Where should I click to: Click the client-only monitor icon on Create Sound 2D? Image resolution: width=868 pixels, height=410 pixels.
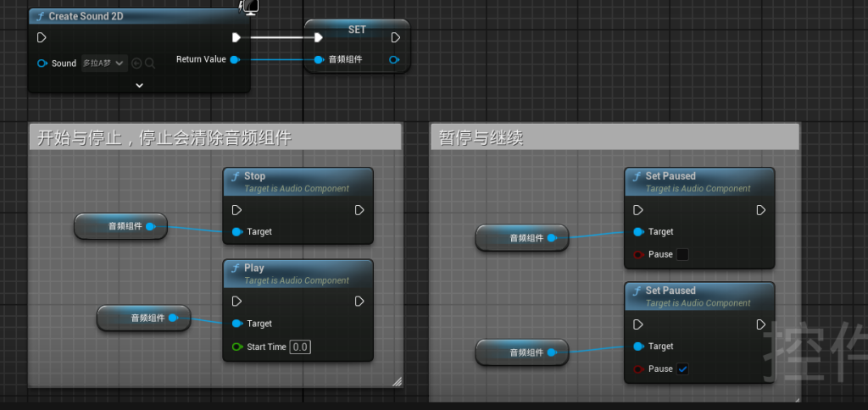[x=250, y=8]
